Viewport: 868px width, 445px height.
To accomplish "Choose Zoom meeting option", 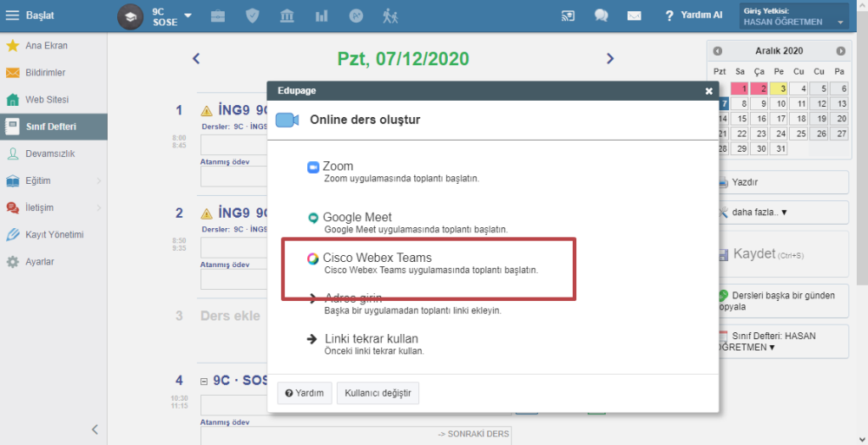I will coord(393,172).
